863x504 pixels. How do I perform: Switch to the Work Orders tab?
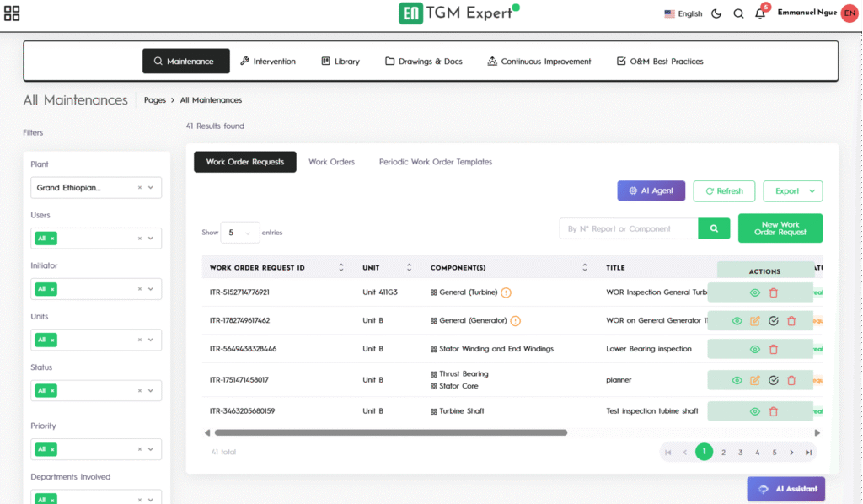click(331, 162)
